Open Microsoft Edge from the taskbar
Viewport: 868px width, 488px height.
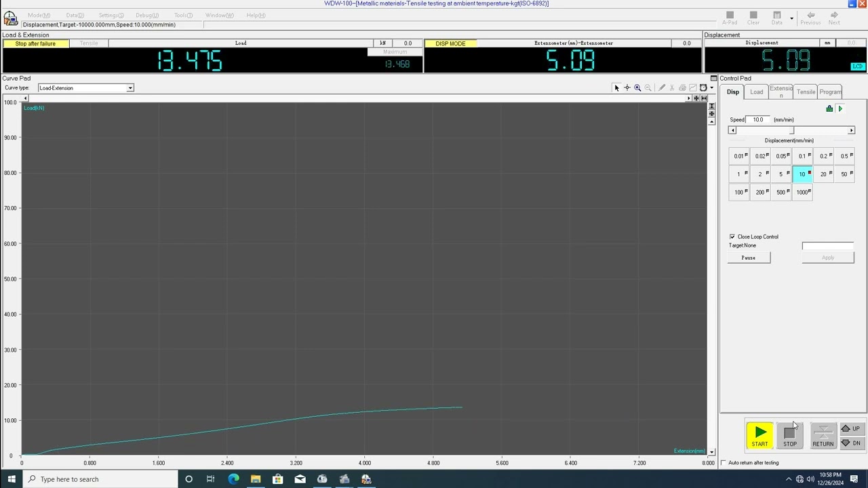[233, 479]
